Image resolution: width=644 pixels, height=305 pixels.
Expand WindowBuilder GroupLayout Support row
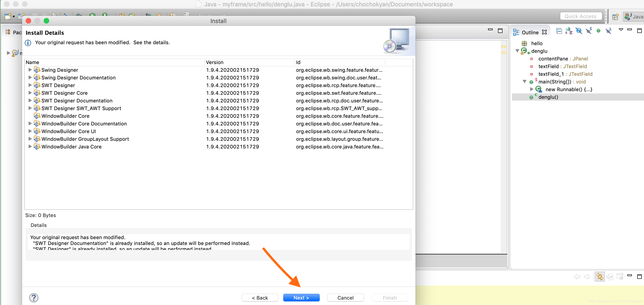click(x=30, y=139)
